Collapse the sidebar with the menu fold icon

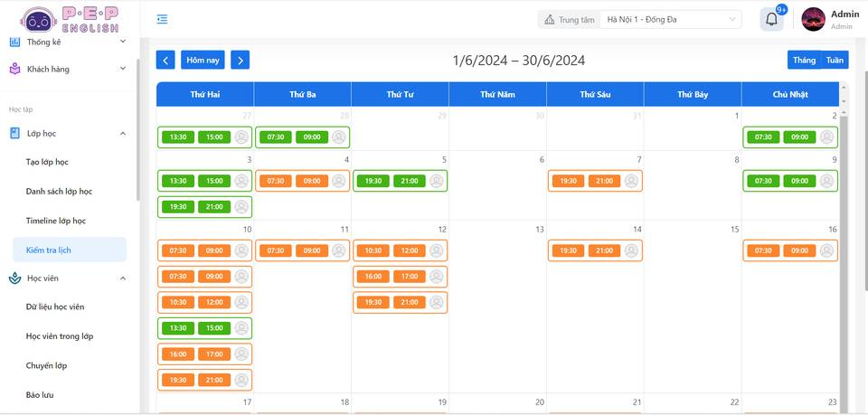click(162, 19)
